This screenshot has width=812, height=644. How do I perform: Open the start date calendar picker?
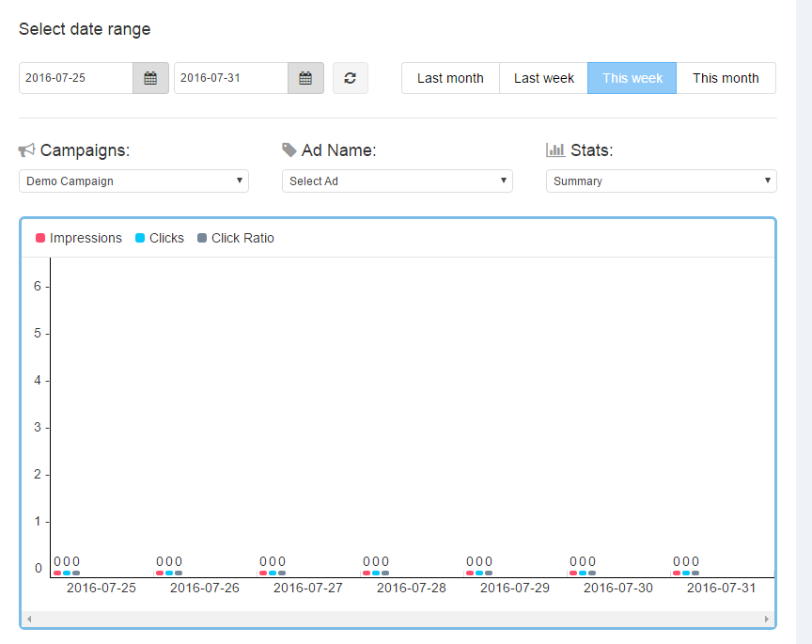(x=150, y=78)
